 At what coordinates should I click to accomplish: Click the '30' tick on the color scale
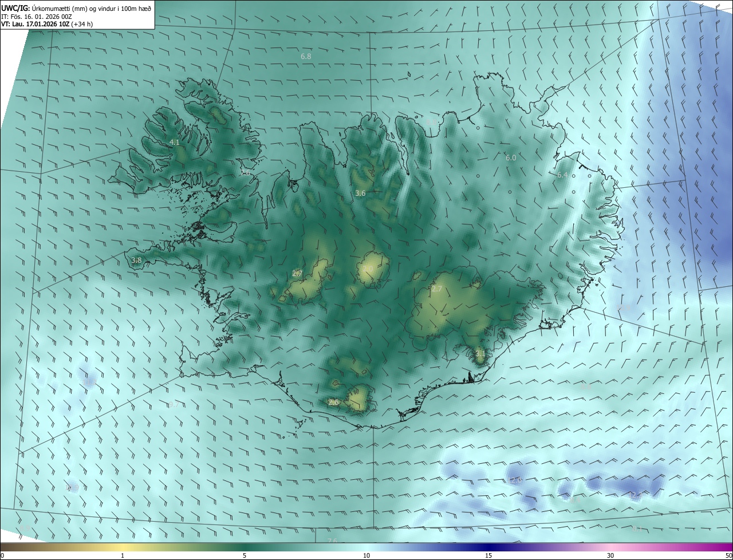610,556
